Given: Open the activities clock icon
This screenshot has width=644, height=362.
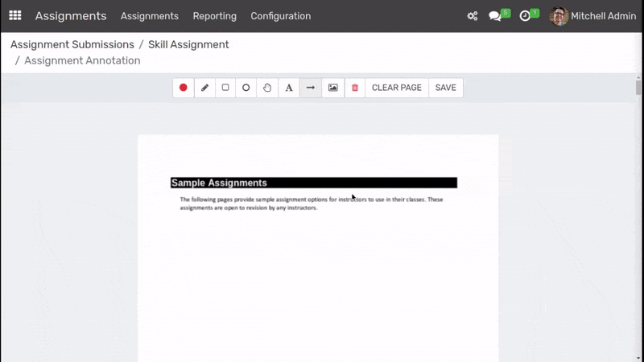Looking at the screenshot, I should point(526,16).
